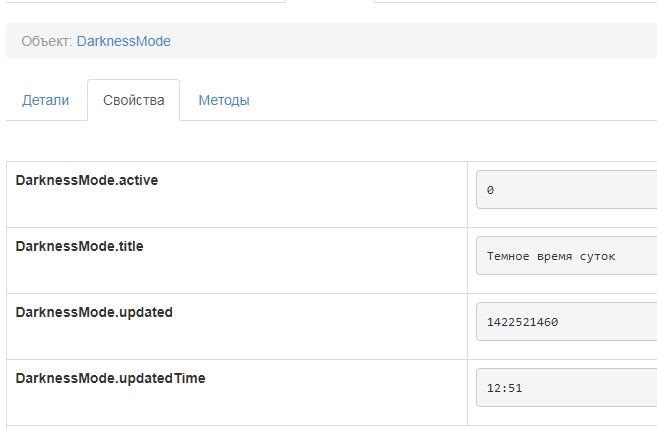Focus the DarknessMode.title input field
Screen dimensions: 657x429
(566, 255)
